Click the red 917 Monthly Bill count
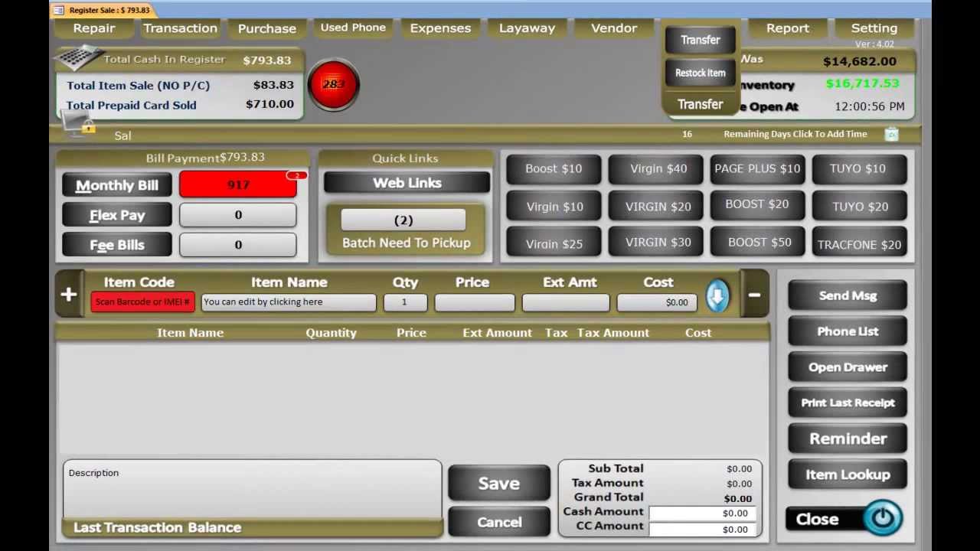The height and width of the screenshot is (551, 980). point(238,184)
